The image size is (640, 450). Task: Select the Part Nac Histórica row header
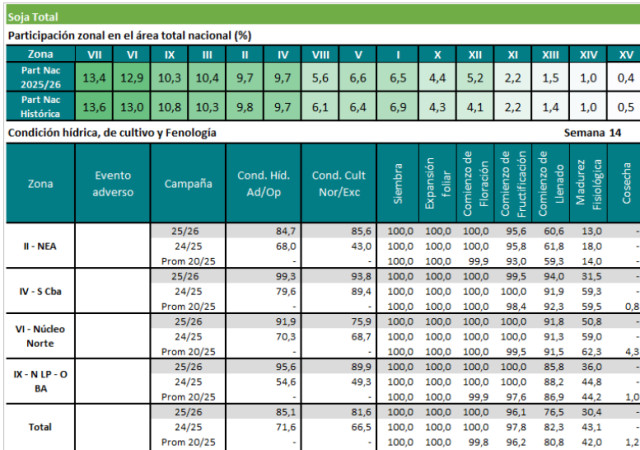click(41, 107)
